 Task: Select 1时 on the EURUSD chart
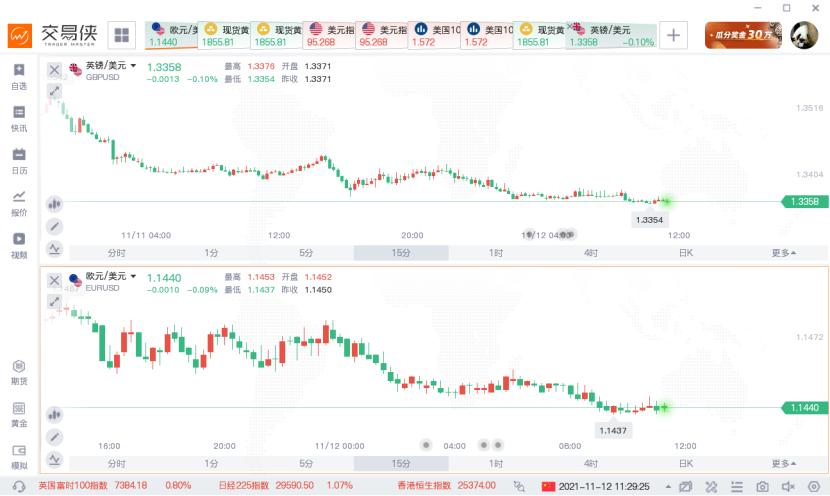coord(496,464)
